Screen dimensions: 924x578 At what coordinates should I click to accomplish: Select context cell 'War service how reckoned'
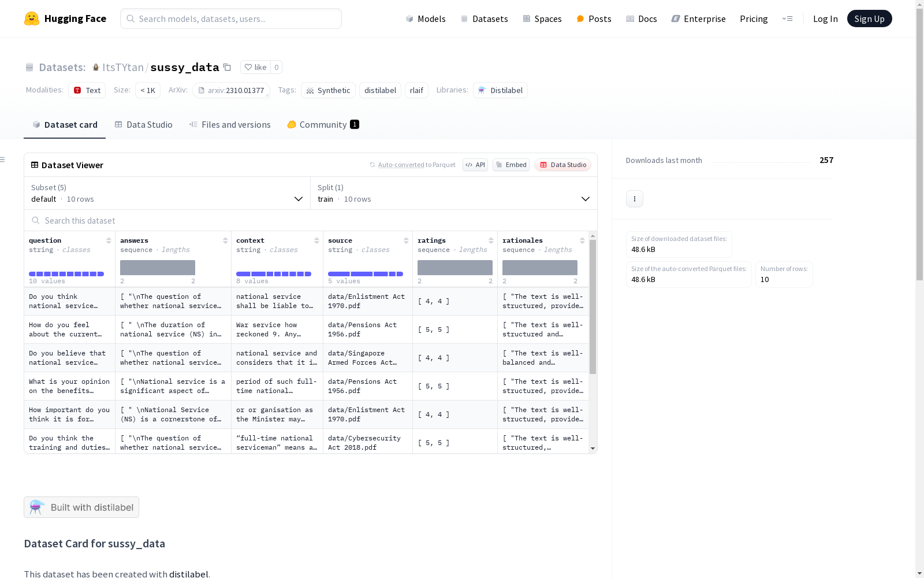[x=277, y=329]
